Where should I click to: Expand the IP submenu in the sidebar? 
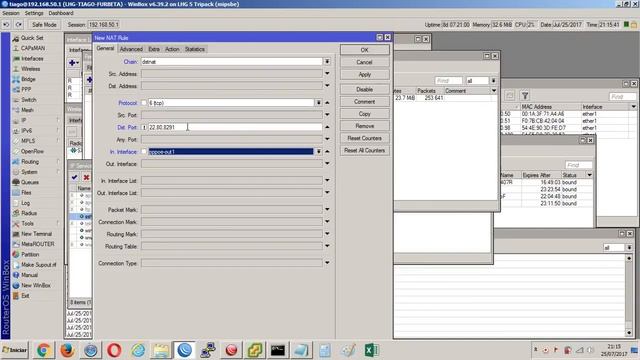pos(24,120)
